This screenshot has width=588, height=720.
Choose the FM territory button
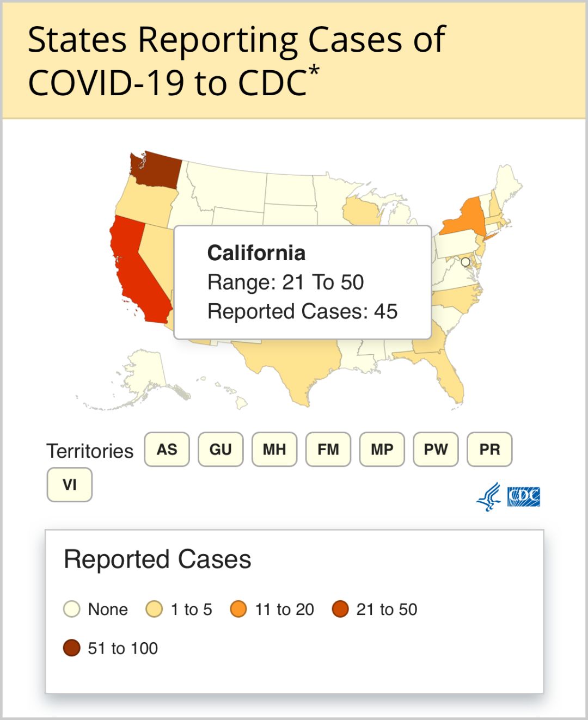tap(328, 450)
